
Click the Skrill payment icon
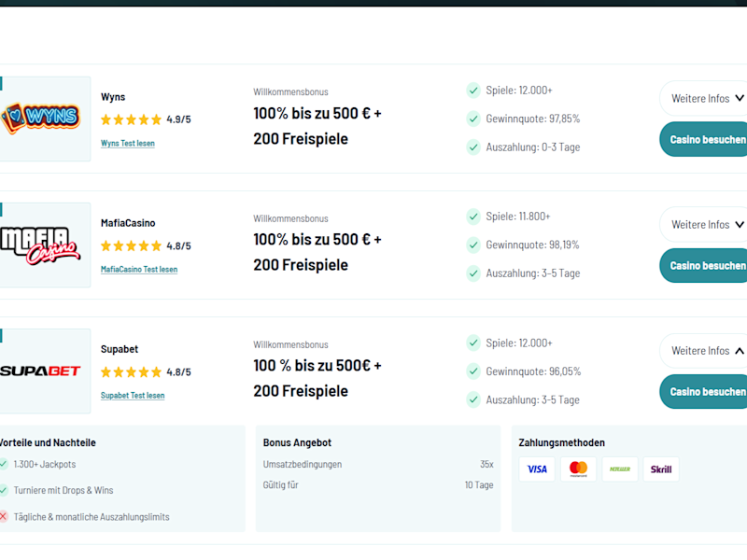661,469
